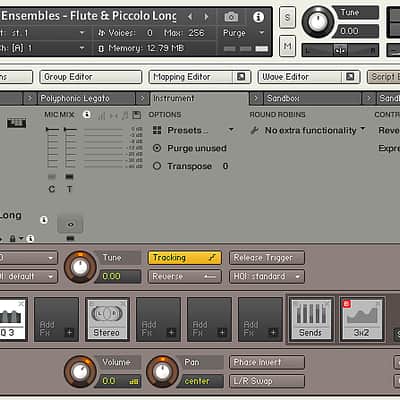This screenshot has width=400, height=400.
Task: Add an effect in the slot before Stereo
Action: (x=57, y=320)
